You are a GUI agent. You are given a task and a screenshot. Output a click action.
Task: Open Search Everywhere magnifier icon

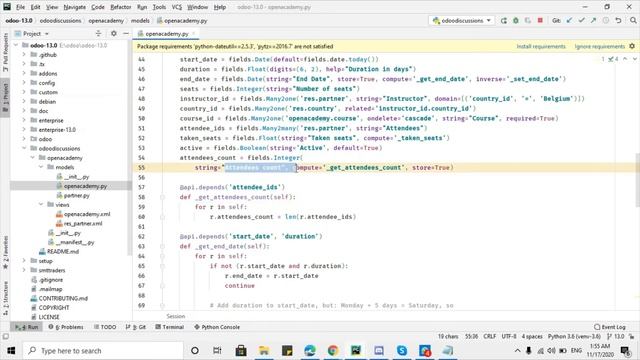[633, 20]
